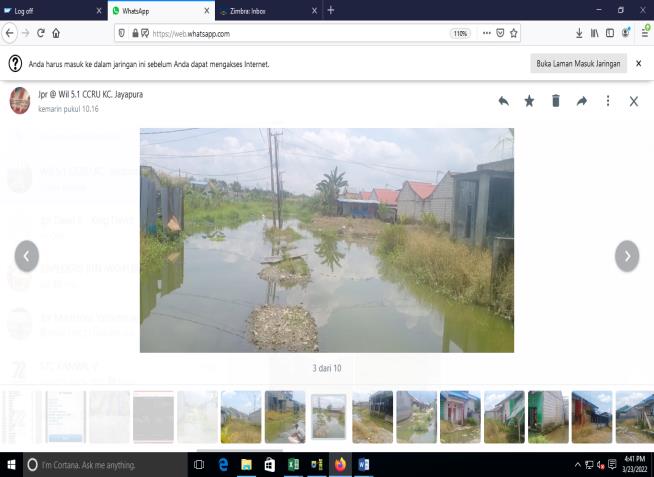Click Buka Laman Masuk Jaringan button
The image size is (654, 477).
(x=578, y=63)
